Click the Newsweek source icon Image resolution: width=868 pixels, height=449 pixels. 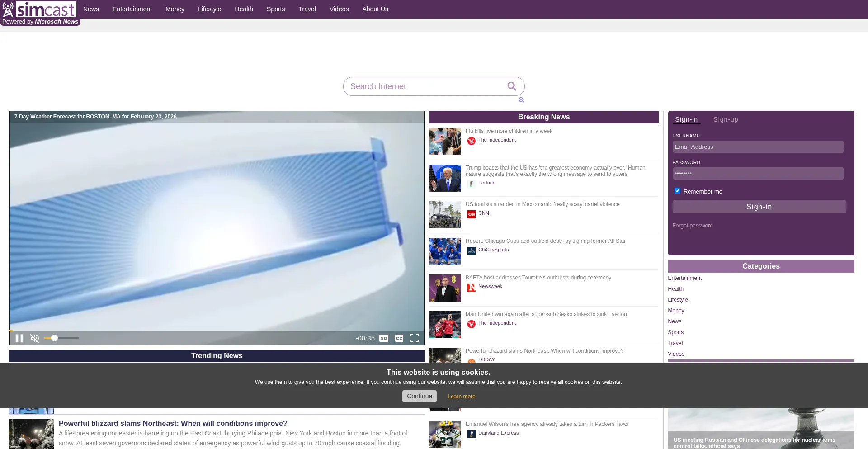coord(472,288)
